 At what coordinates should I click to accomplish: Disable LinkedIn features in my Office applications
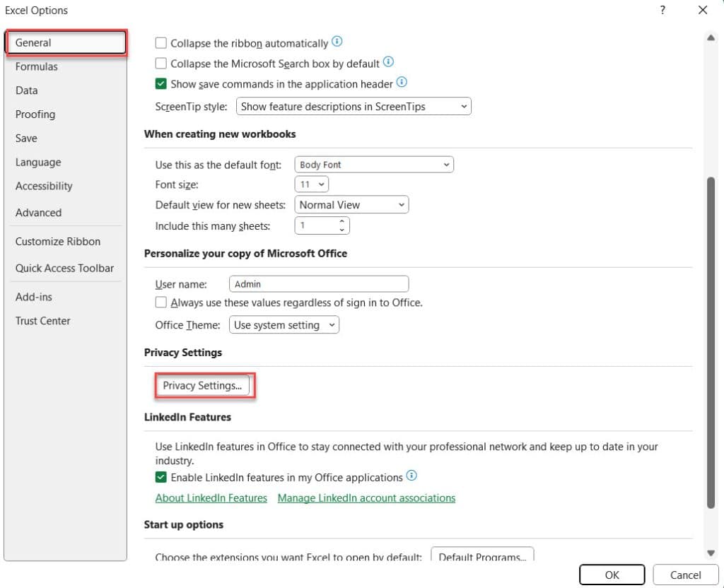click(160, 477)
